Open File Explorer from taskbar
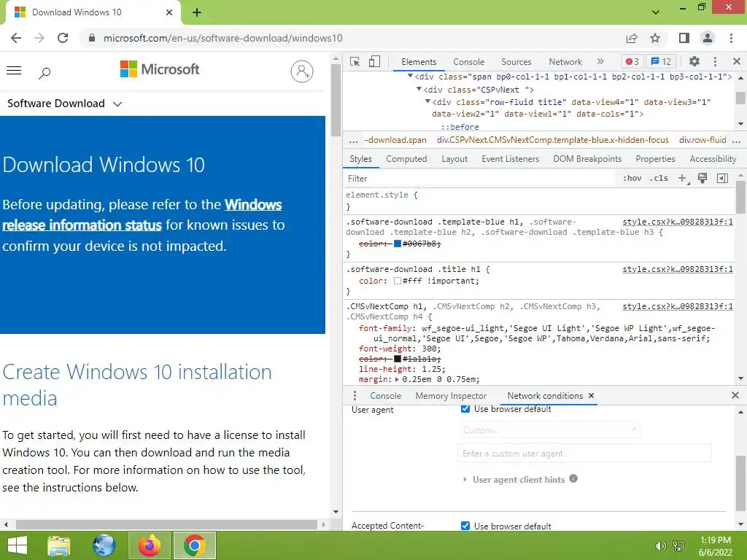This screenshot has height=560, width=747. pos(59,545)
